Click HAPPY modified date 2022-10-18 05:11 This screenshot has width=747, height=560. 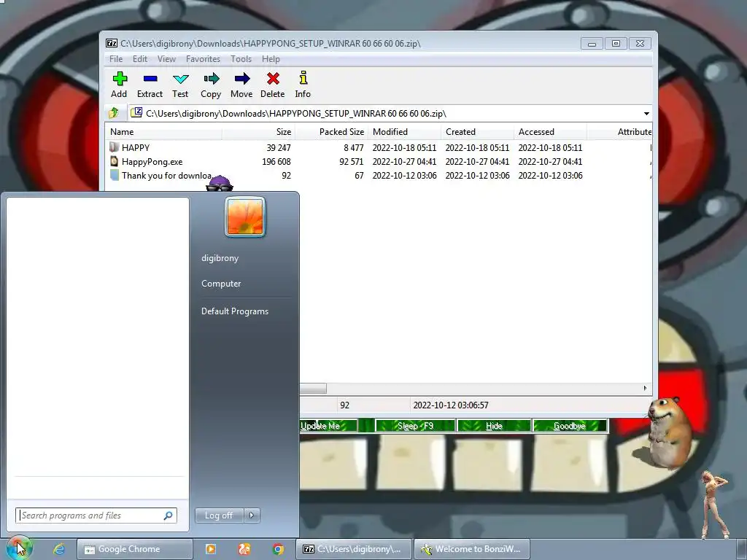[404, 147]
